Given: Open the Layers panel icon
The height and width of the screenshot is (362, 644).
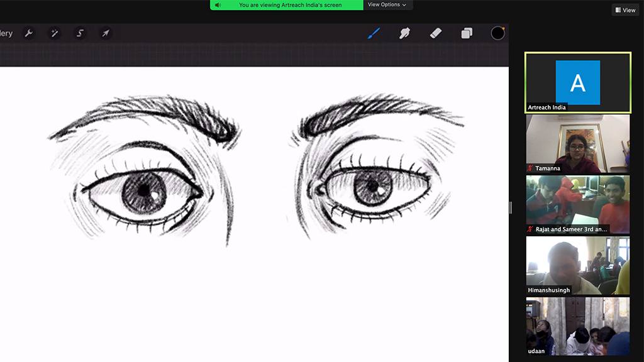Looking at the screenshot, I should click(467, 33).
